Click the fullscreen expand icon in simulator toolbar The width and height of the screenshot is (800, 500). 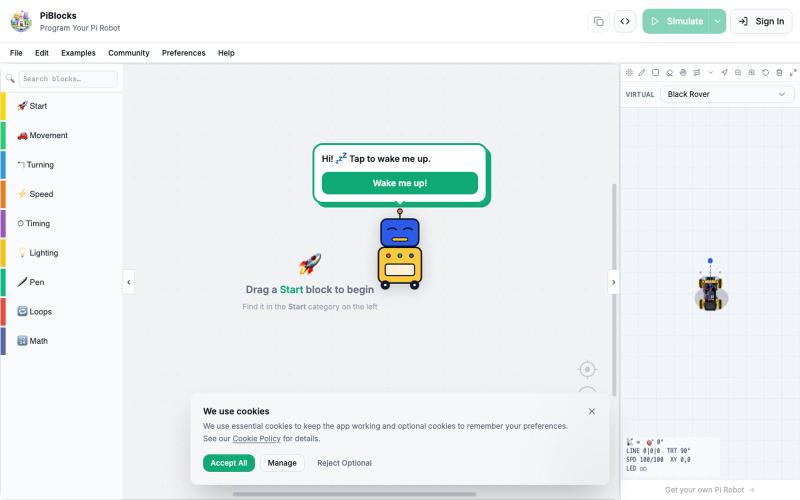(793, 72)
